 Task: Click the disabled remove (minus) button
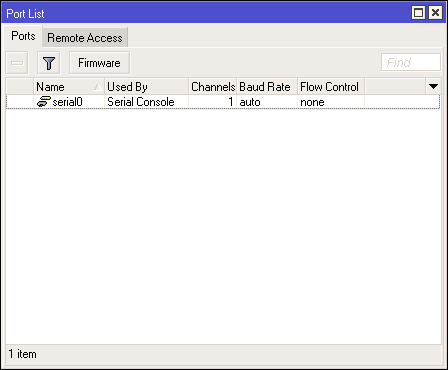(x=17, y=63)
